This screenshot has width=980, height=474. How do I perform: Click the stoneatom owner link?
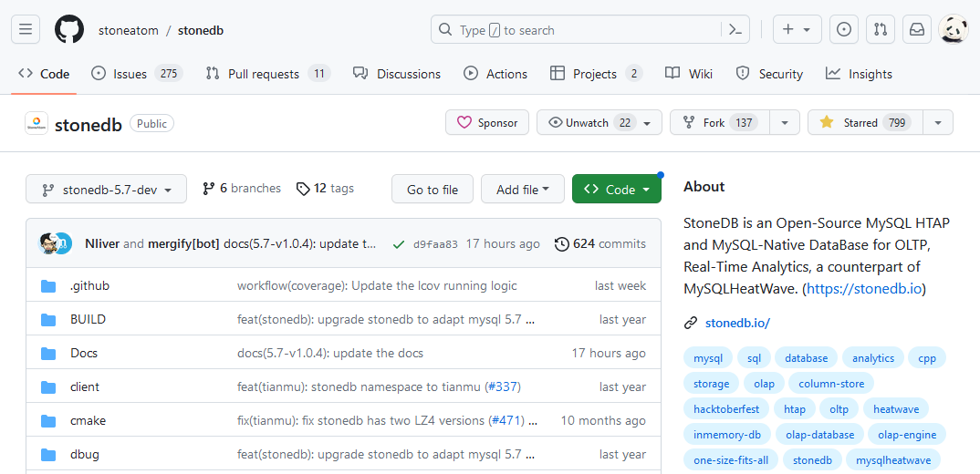click(128, 30)
